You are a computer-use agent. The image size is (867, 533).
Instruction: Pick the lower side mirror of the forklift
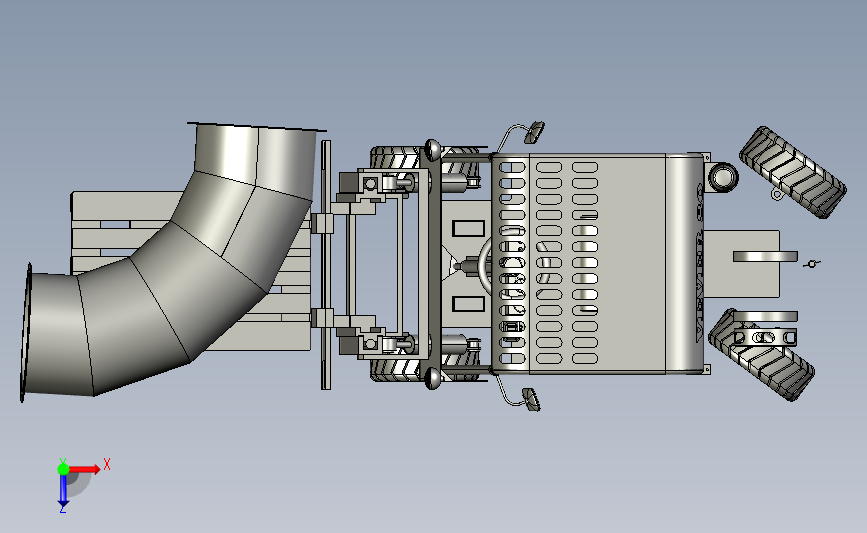coord(531,399)
